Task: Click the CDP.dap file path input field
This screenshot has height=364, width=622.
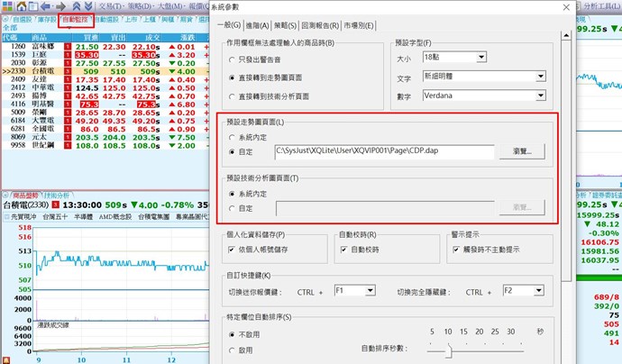Action: [x=383, y=151]
